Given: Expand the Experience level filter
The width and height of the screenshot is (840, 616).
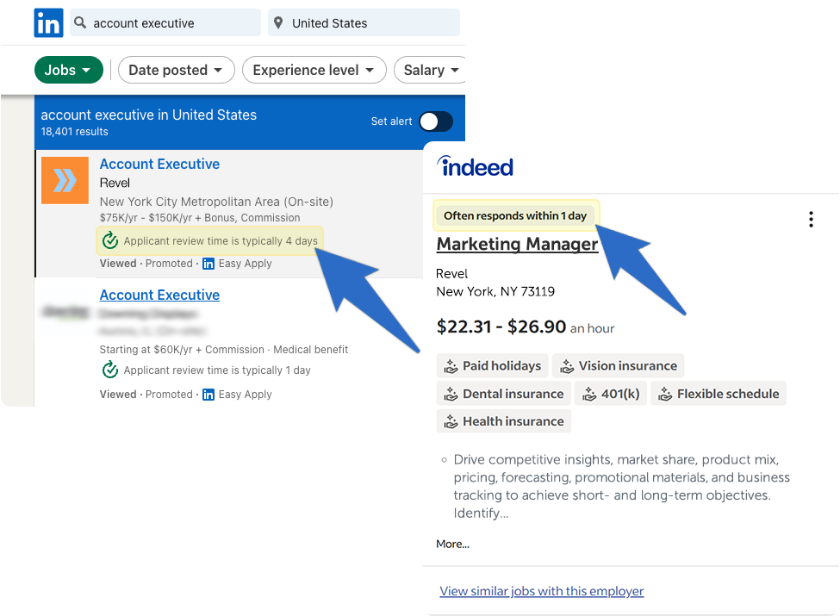Looking at the screenshot, I should click(x=314, y=70).
